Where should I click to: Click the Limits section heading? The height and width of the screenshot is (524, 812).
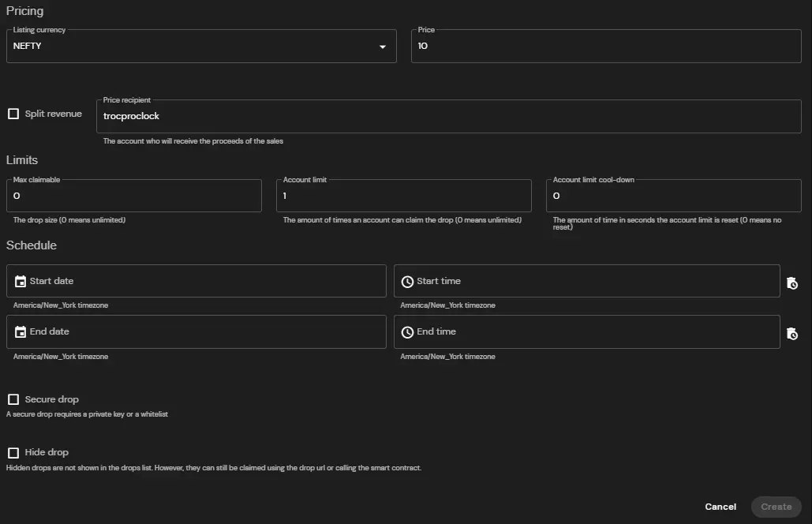coord(22,160)
